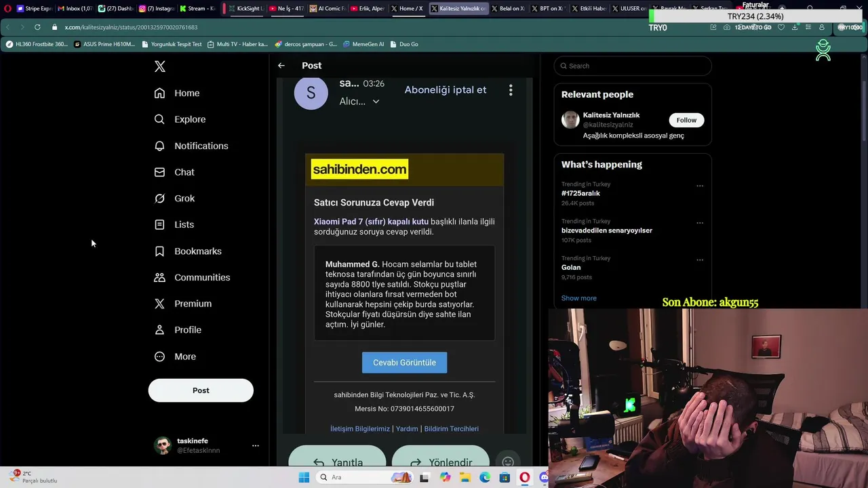Viewport: 868px width, 488px height.
Task: Open Premium in the sidebar
Action: tap(183, 304)
